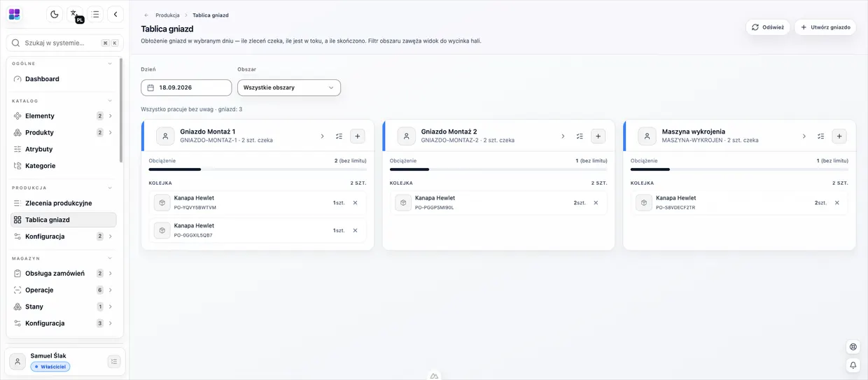Open the date picker 18.09.2026
The image size is (868, 380).
[x=186, y=87]
